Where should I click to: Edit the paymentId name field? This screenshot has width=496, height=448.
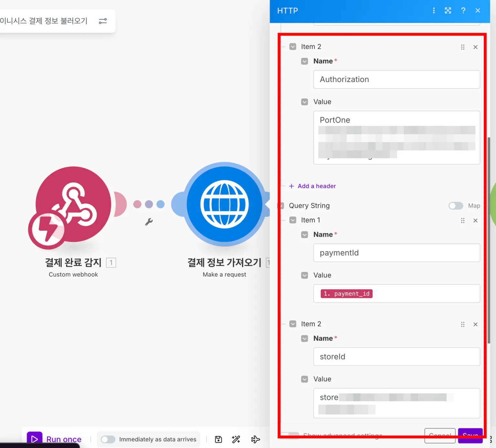tap(397, 253)
